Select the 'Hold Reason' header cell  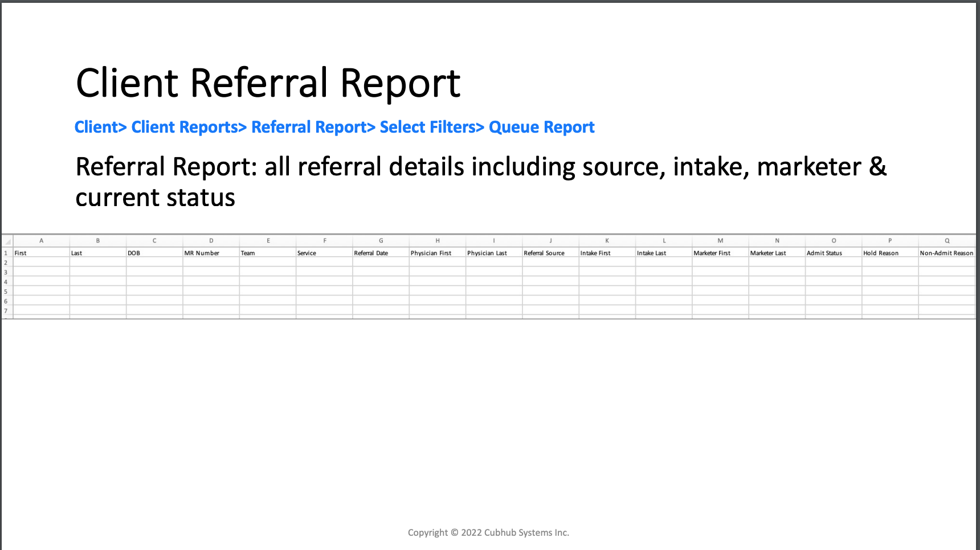click(x=890, y=253)
